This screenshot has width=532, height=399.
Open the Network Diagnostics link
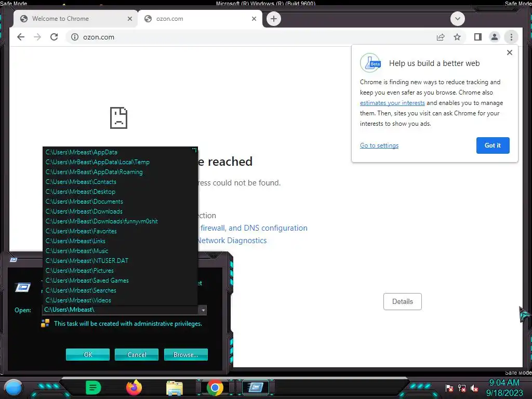coord(232,241)
